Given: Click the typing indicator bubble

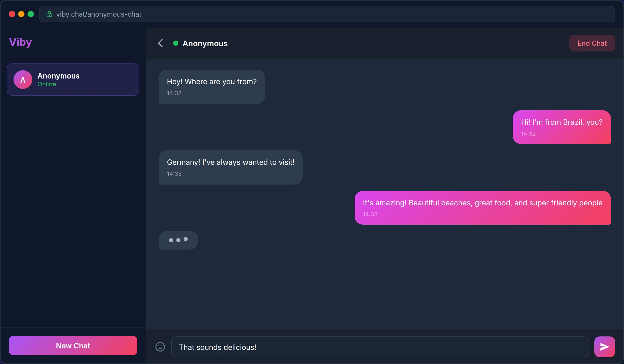Looking at the screenshot, I should pos(178,240).
